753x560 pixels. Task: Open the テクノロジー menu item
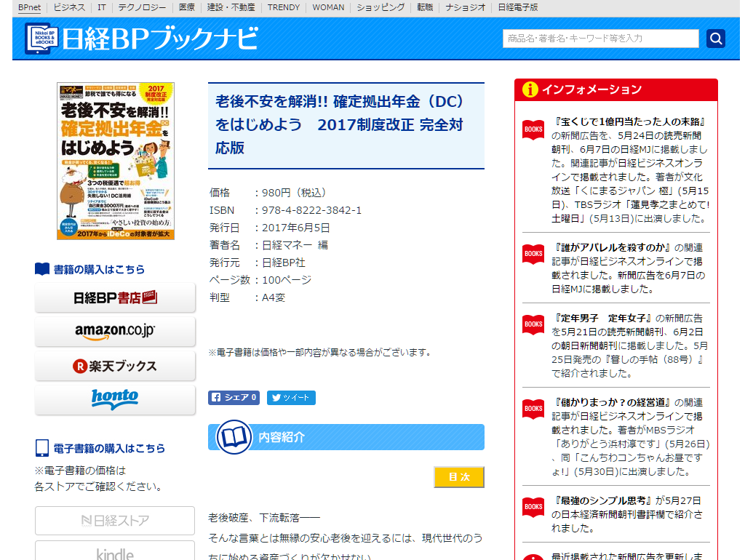point(142,8)
